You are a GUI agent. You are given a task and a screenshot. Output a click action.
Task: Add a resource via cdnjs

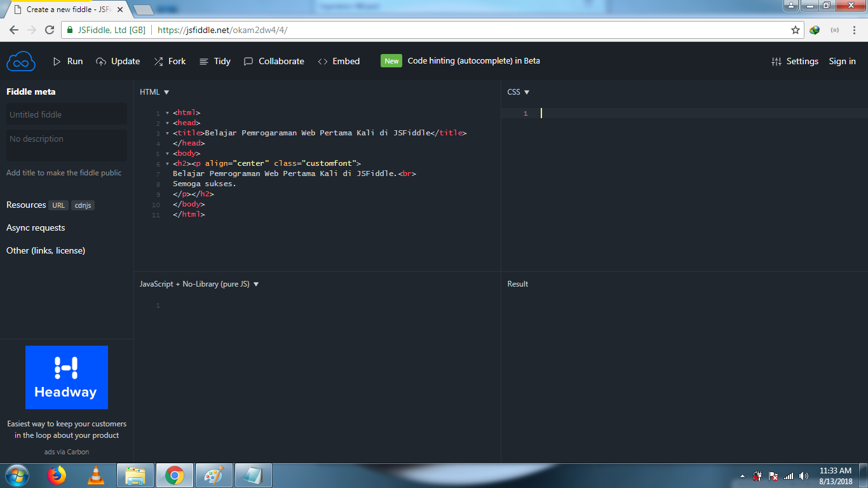pyautogui.click(x=83, y=205)
